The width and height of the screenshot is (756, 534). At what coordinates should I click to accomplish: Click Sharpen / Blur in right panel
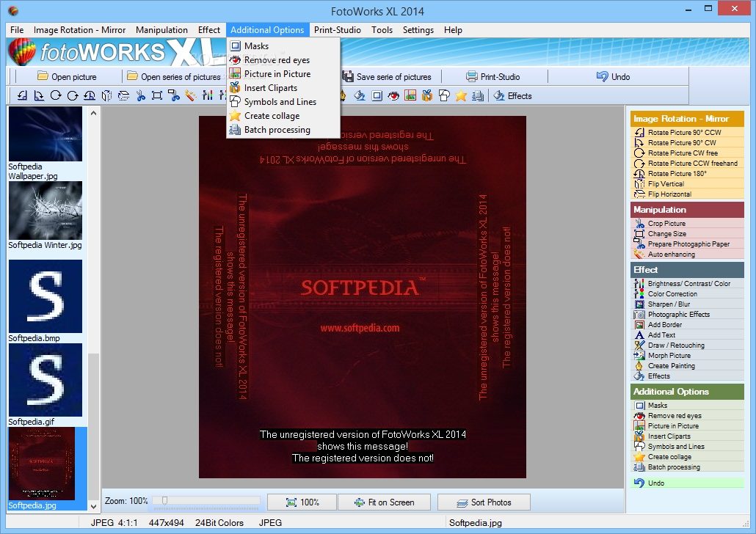pos(687,304)
